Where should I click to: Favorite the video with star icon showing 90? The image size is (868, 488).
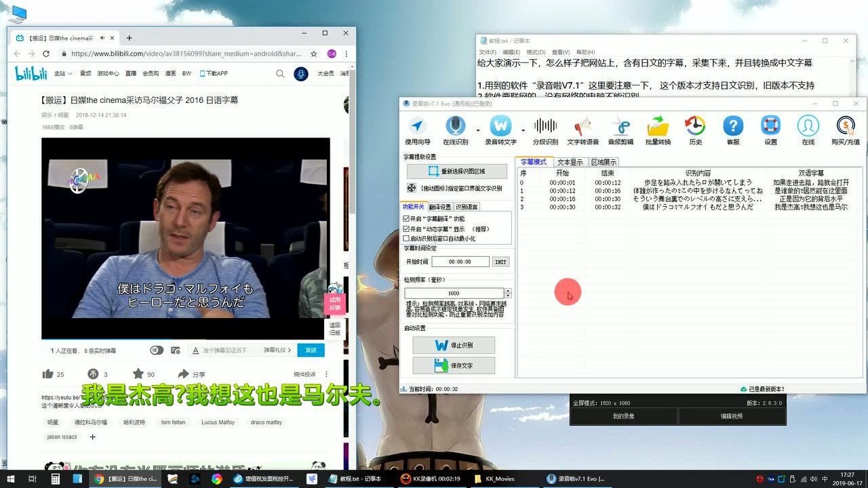pos(138,374)
